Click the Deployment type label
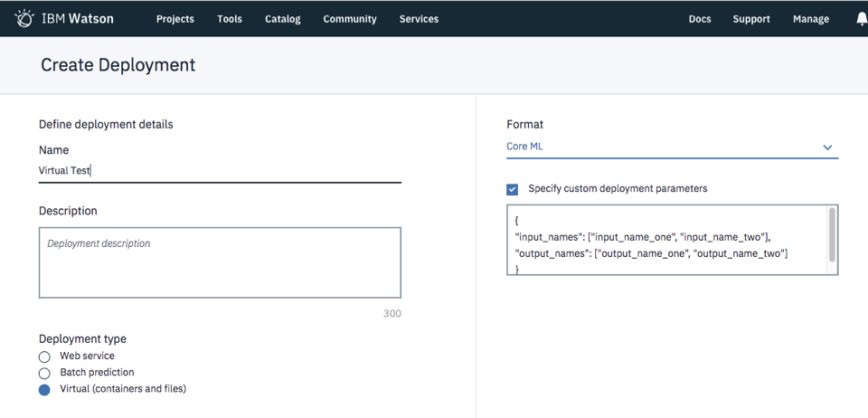Image resolution: width=868 pixels, height=418 pixels. [x=82, y=338]
